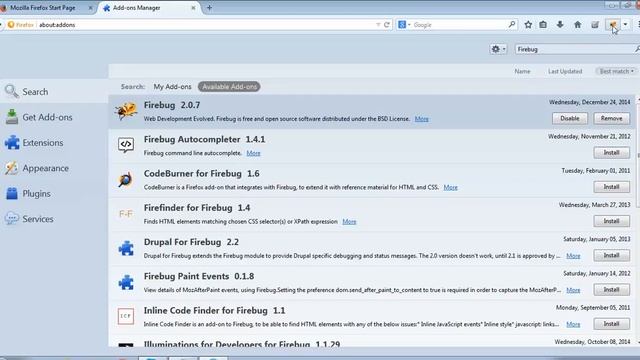This screenshot has width=640, height=360.
Task: Show Available Add-ons search results
Action: [229, 87]
